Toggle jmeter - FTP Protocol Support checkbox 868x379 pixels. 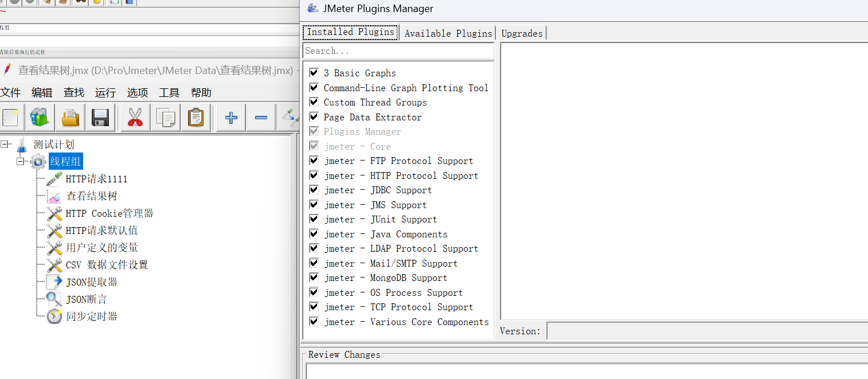pyautogui.click(x=314, y=161)
